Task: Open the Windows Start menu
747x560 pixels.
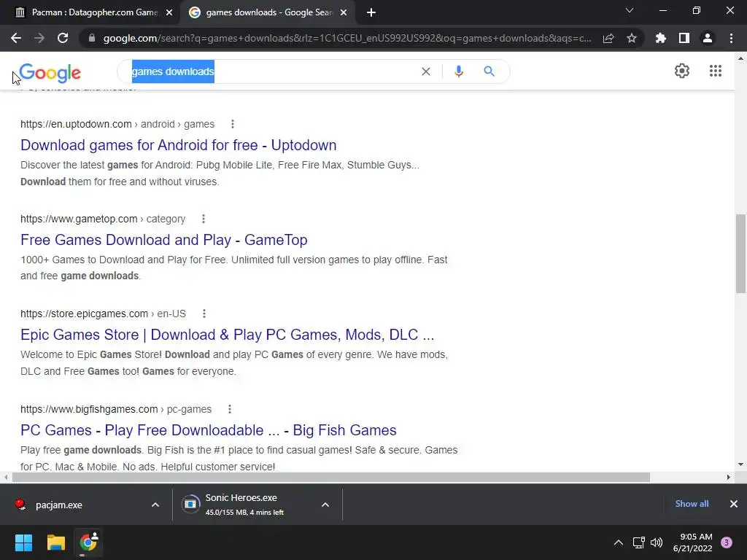Action: pyautogui.click(x=23, y=542)
